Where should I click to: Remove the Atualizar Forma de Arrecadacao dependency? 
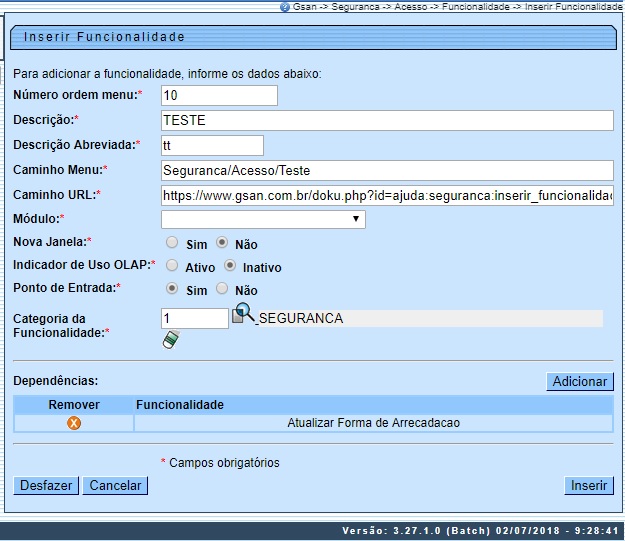[x=73, y=423]
